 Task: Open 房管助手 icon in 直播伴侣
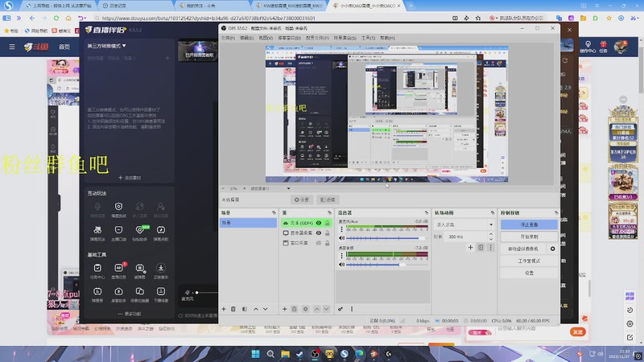[118, 294]
